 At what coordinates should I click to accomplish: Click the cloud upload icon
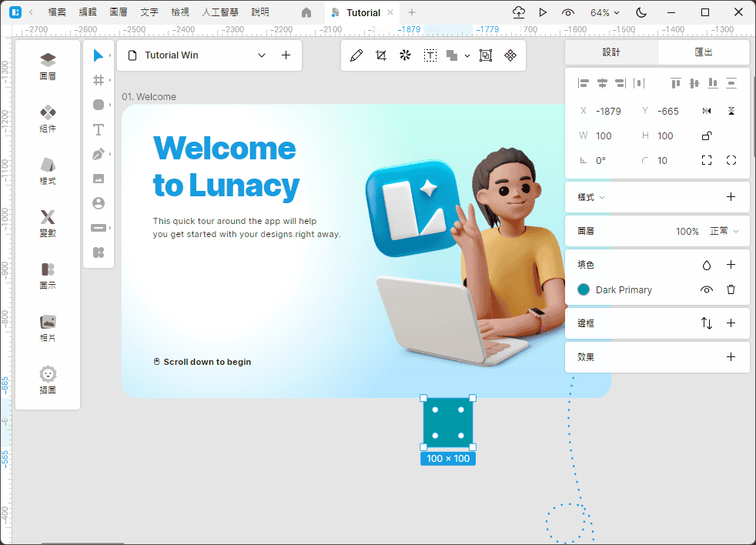coord(518,12)
